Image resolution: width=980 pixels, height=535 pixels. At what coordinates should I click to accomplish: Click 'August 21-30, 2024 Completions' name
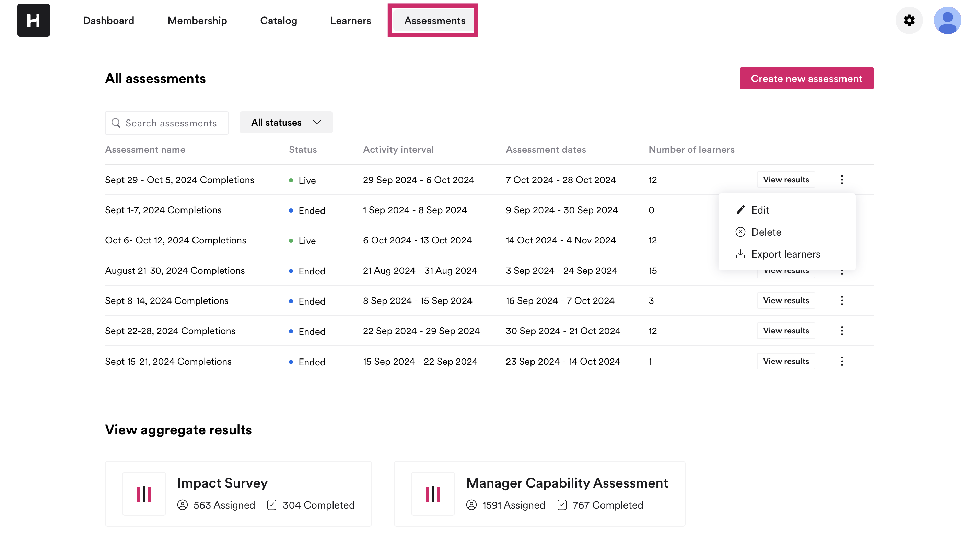point(175,271)
